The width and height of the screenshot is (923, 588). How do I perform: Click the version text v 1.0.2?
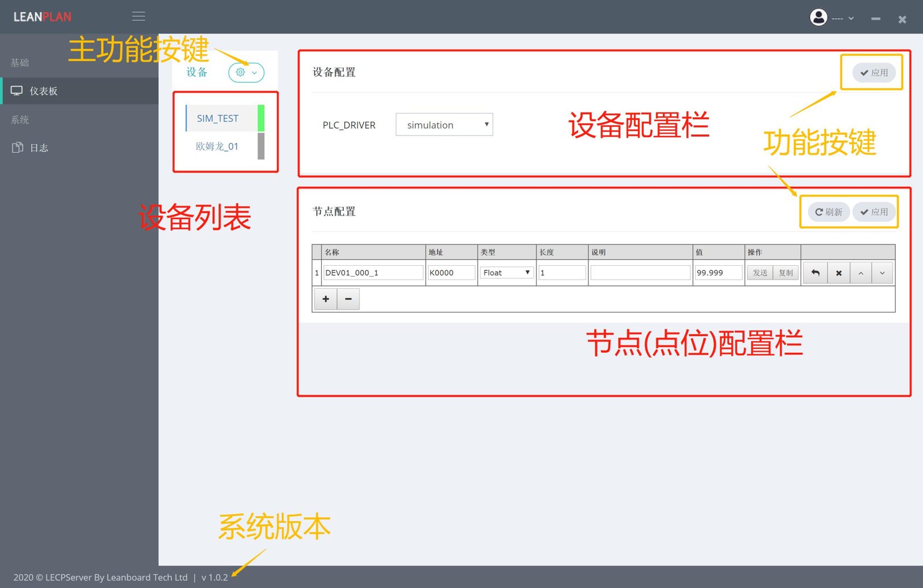(215, 577)
